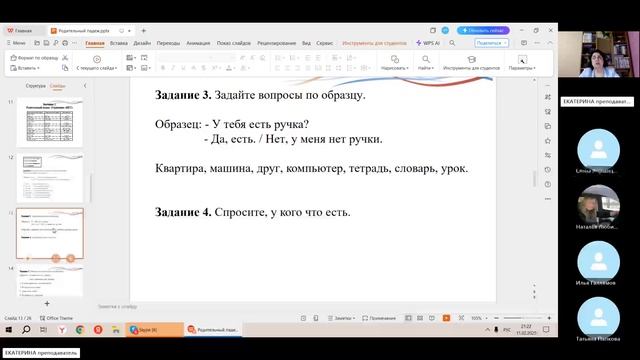Toggle Office Theme in status bar
This screenshot has height=360, width=640.
56,318
